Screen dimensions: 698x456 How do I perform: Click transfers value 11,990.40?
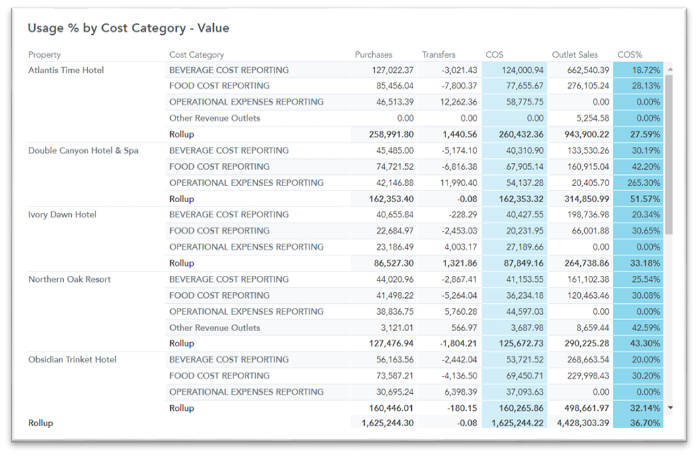click(459, 183)
